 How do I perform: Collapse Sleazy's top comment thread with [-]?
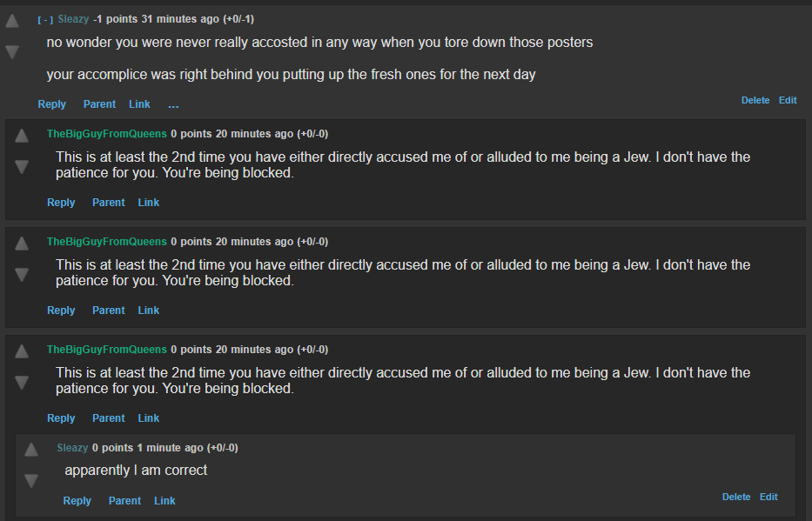pos(45,20)
